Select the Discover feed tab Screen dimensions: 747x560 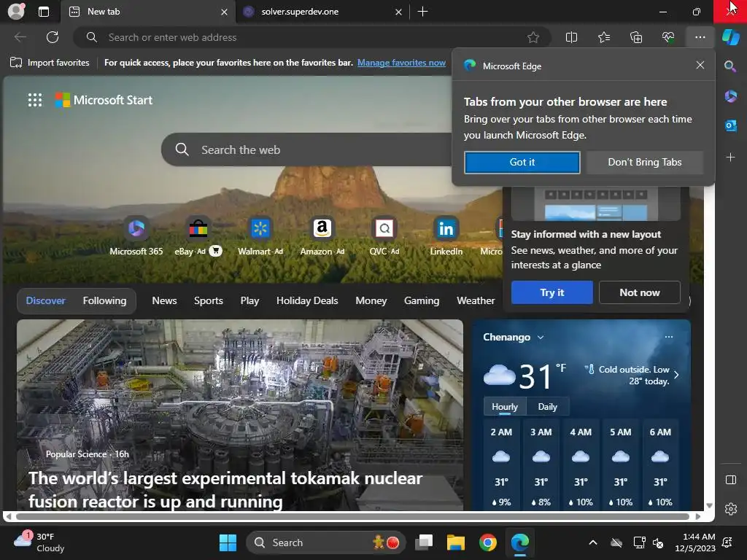coord(46,300)
